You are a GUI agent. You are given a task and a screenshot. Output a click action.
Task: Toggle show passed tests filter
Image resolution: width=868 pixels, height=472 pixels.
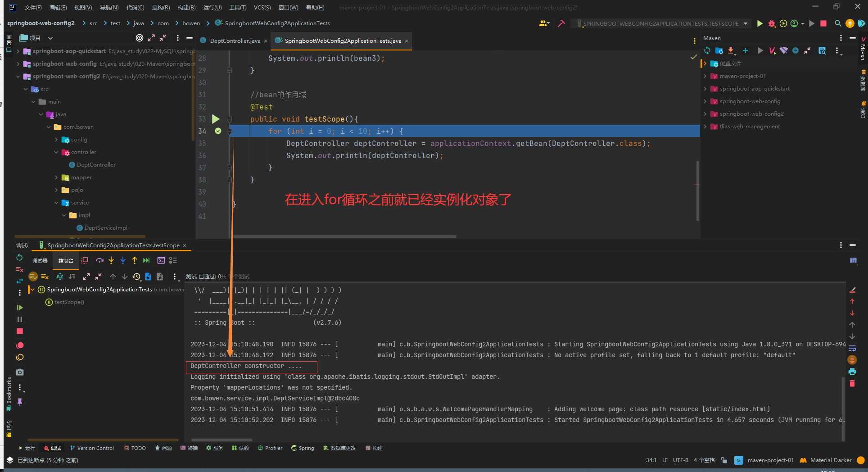(x=33, y=277)
